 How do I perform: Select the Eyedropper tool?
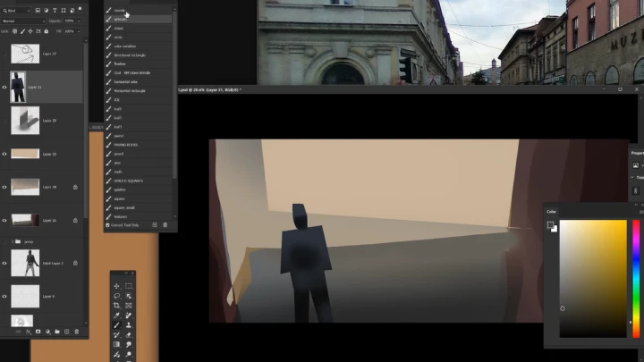116,316
